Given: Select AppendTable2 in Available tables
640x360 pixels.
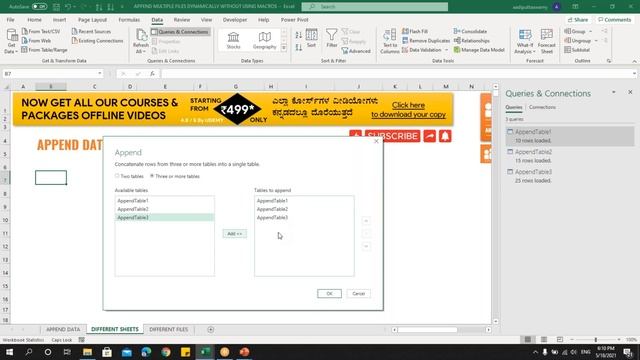Looking at the screenshot, I should 164,209.
